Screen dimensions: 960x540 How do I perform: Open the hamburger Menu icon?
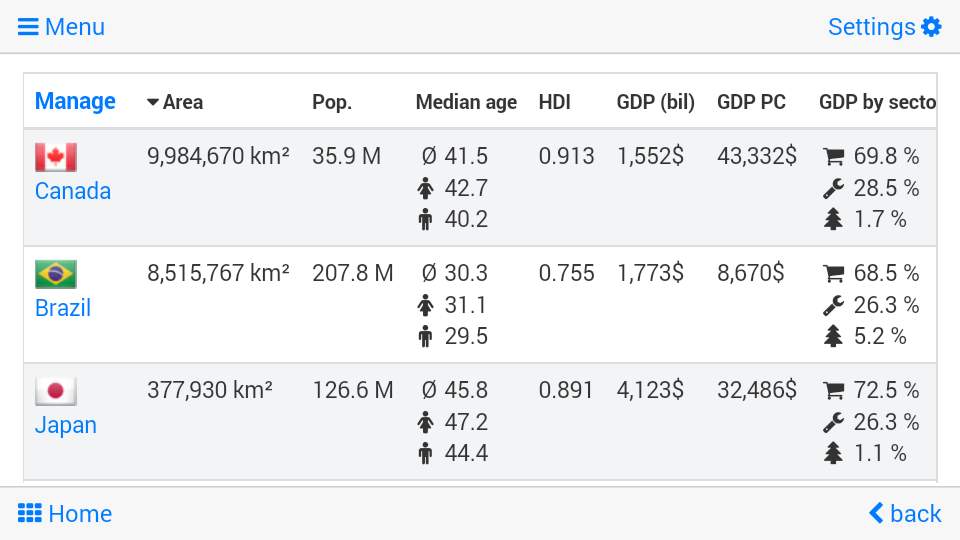pyautogui.click(x=28, y=27)
